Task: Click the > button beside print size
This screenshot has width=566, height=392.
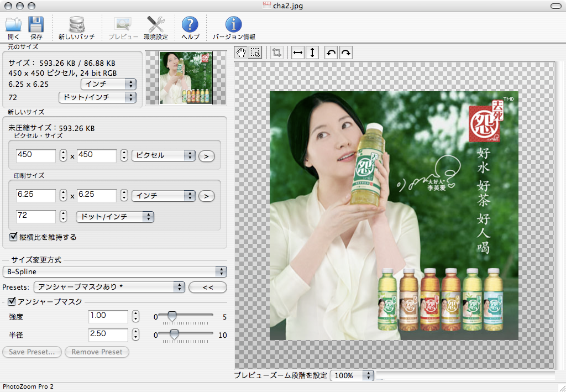Action: (x=207, y=196)
